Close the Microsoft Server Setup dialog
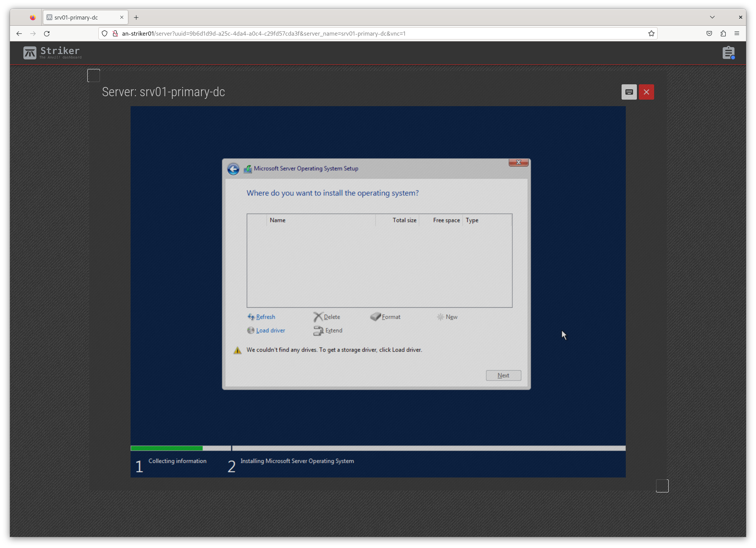This screenshot has width=756, height=548. [519, 162]
